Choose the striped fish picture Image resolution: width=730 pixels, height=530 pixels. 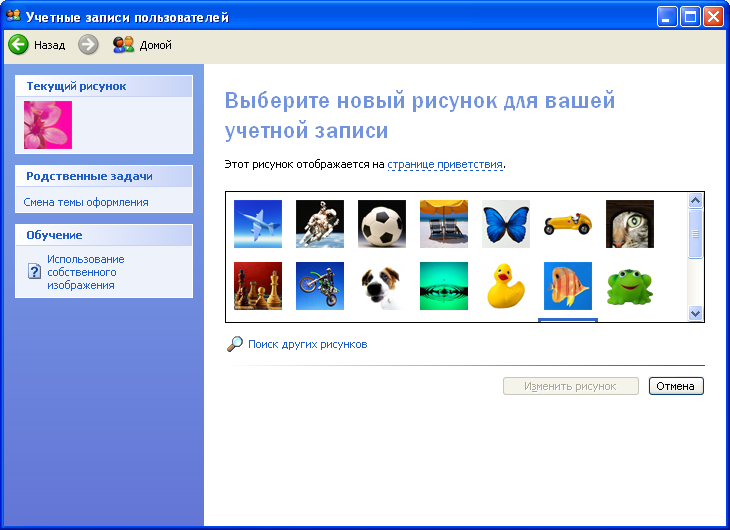pyautogui.click(x=568, y=286)
